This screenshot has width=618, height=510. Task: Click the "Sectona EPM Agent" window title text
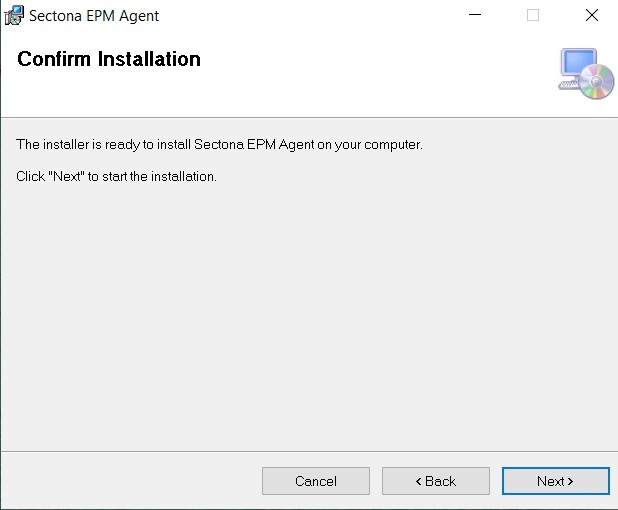[x=94, y=16]
